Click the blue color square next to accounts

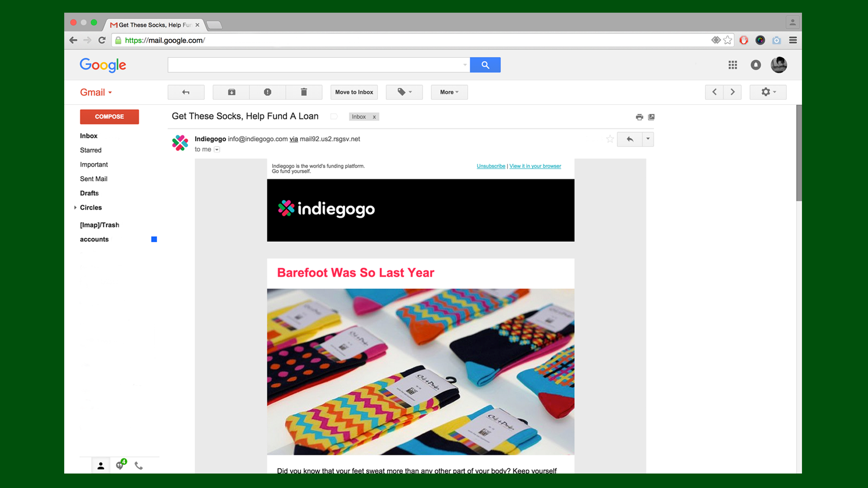[x=154, y=239]
